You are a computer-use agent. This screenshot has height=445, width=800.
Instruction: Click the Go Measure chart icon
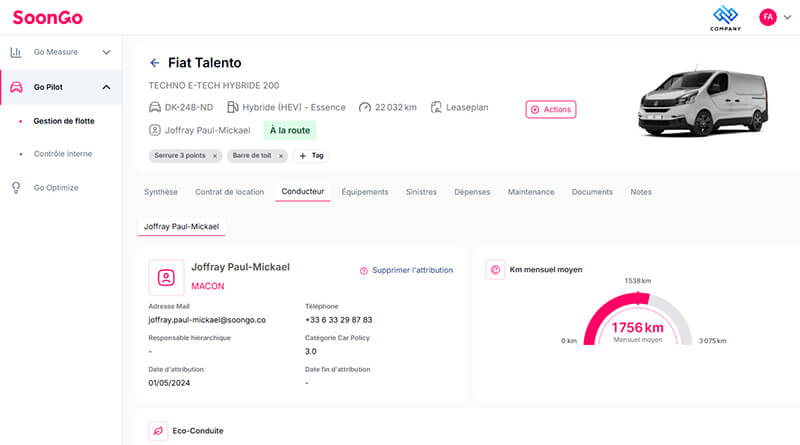coord(16,52)
